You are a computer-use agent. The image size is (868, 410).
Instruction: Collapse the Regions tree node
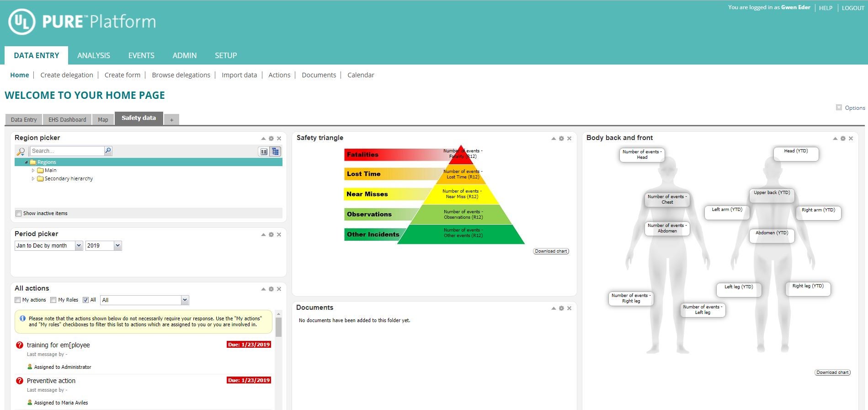click(26, 162)
